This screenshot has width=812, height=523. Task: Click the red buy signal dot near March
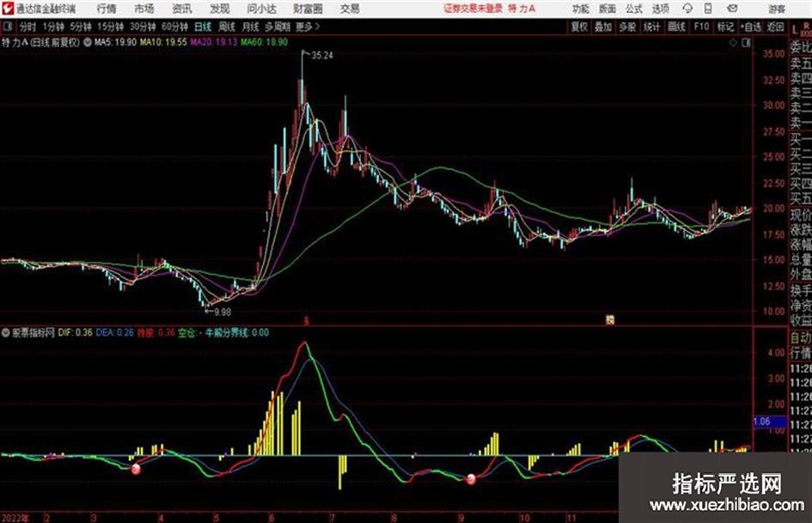tap(136, 469)
